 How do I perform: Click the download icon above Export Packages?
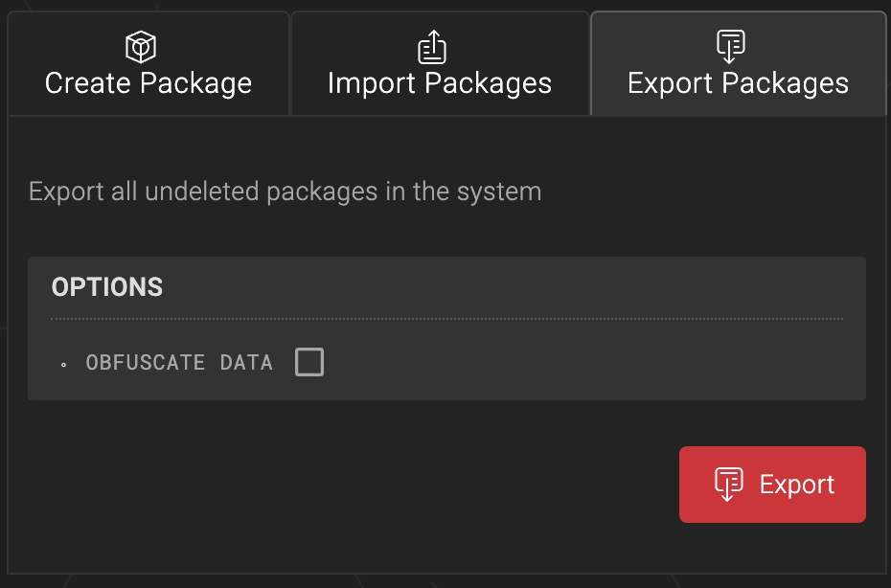tap(731, 46)
